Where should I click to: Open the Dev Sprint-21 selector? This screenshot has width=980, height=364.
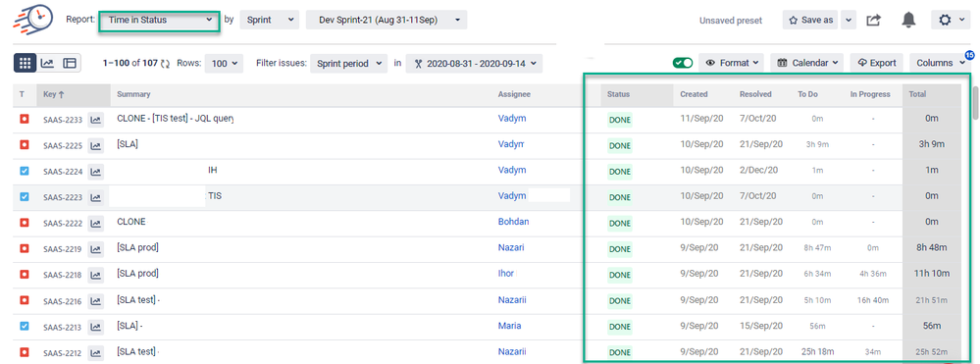pos(387,20)
